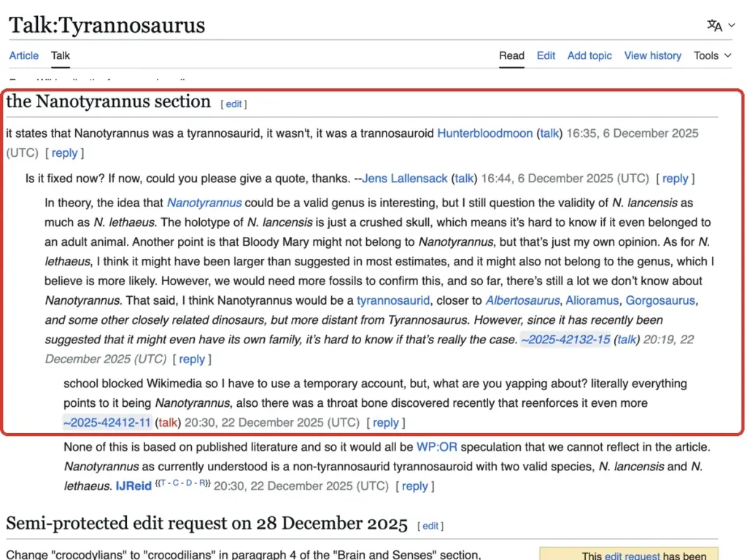This screenshot has height=560, width=747.
Task: Open IJReid's user page
Action: [133, 486]
